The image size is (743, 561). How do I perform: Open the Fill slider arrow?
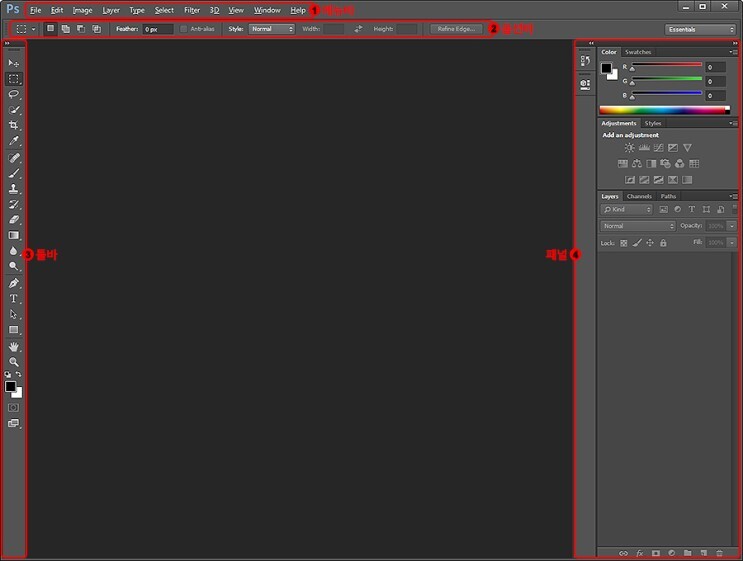(732, 243)
